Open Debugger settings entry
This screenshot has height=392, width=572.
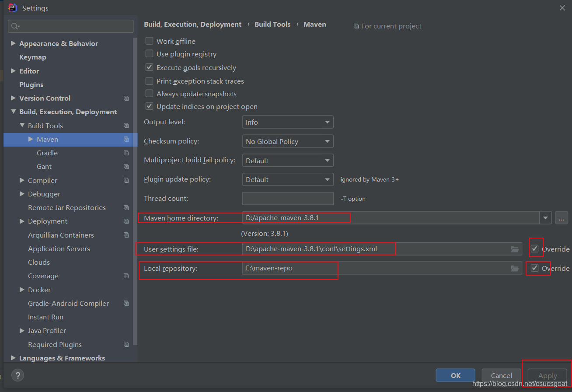click(44, 194)
